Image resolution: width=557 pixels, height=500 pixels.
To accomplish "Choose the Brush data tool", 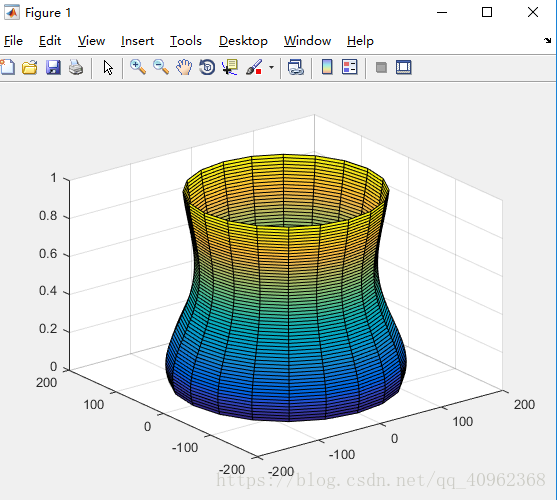I will (x=254, y=67).
